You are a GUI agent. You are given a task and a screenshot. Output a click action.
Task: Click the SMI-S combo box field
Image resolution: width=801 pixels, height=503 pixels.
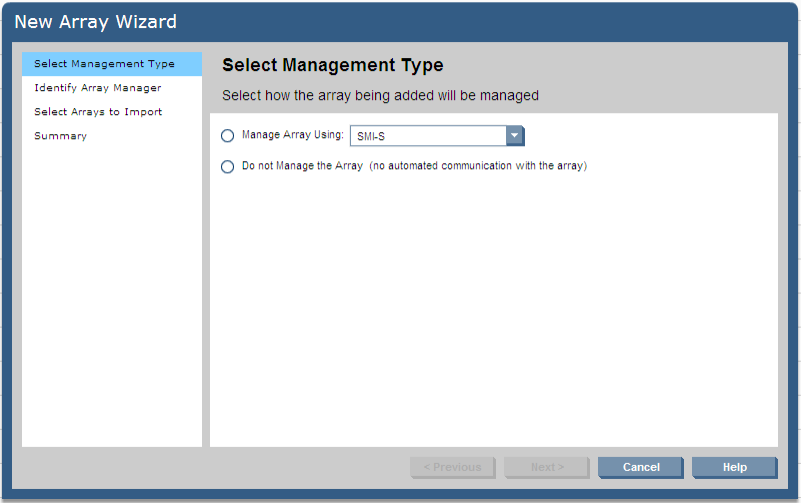click(428, 136)
